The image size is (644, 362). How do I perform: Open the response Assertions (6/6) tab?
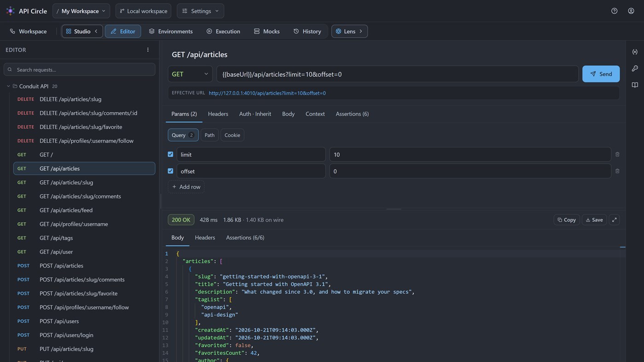[x=245, y=237]
